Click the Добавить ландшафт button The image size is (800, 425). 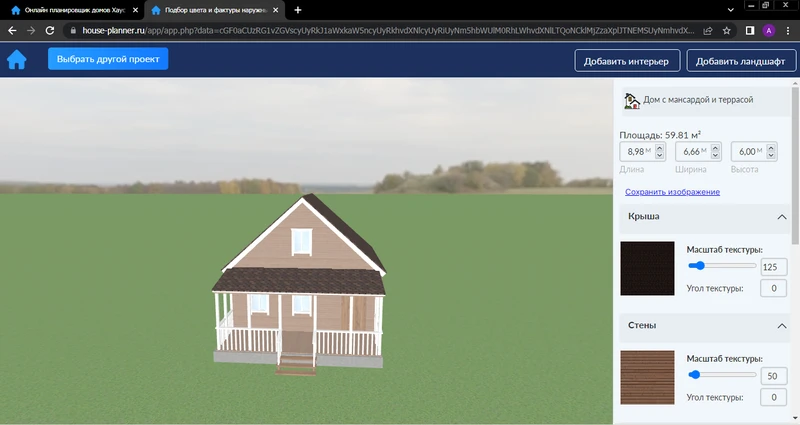pos(740,61)
